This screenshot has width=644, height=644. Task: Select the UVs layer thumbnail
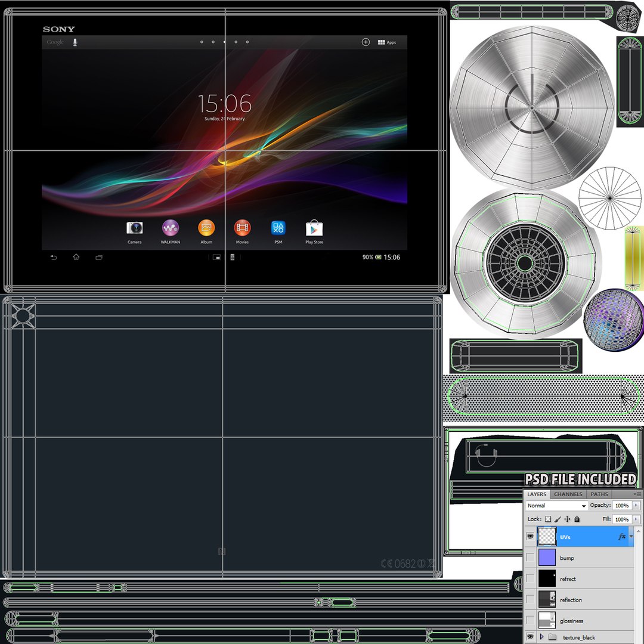[547, 537]
